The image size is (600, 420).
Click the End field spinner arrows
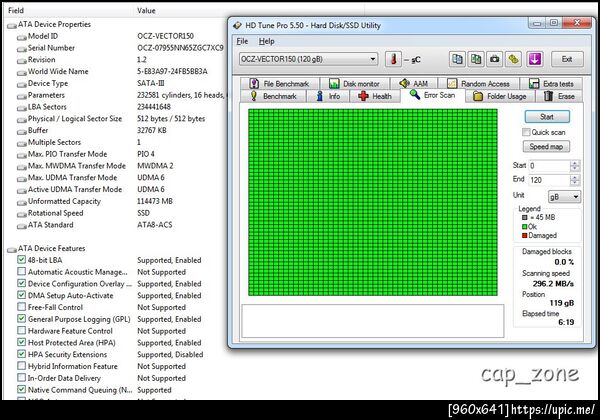[574, 180]
